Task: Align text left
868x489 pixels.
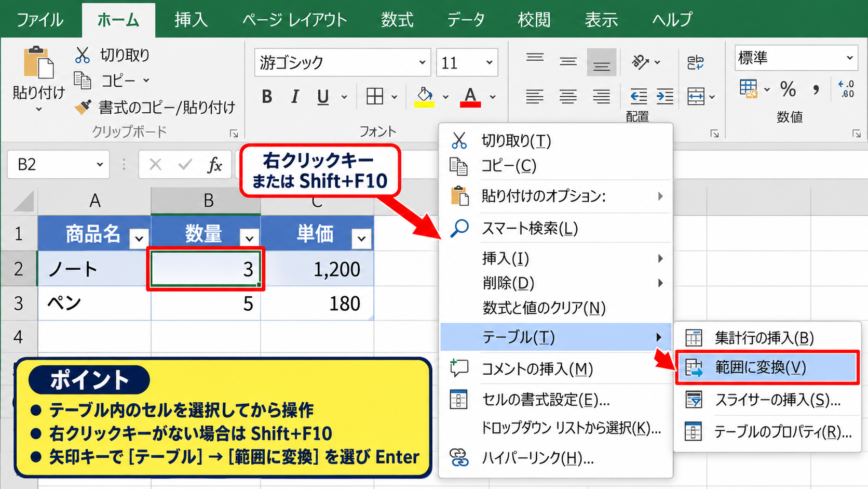Action: (535, 96)
